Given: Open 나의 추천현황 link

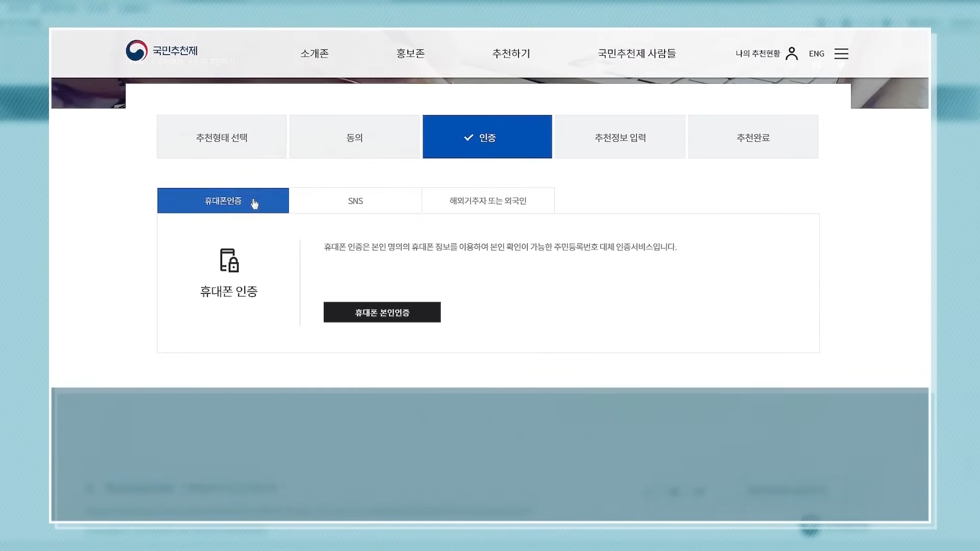Looking at the screenshot, I should 757,54.
